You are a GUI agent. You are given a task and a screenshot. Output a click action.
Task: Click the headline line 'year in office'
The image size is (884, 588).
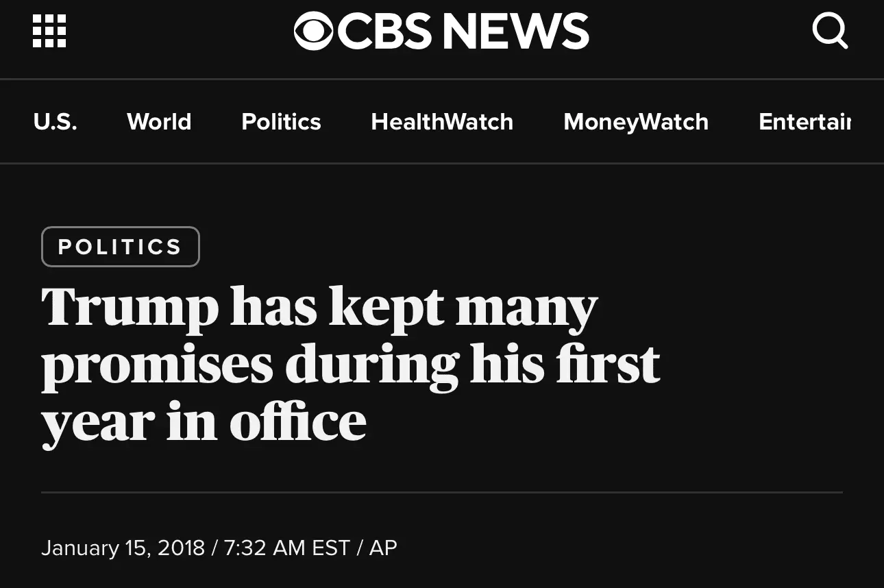tap(204, 421)
